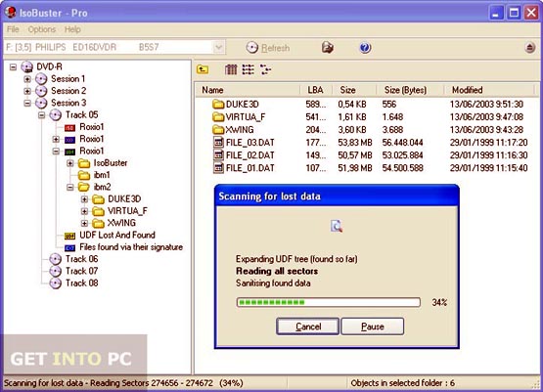Click 'Reading all sectors' text in dialog

(277, 271)
